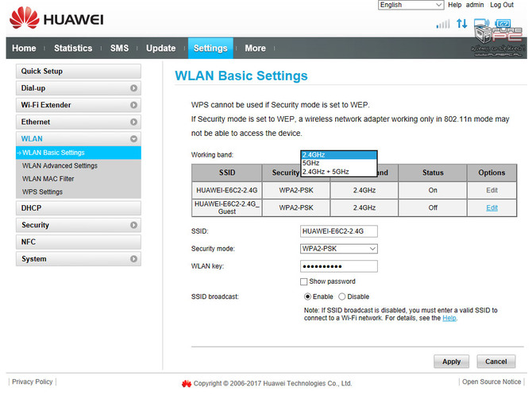Click the Cancel button

click(495, 362)
